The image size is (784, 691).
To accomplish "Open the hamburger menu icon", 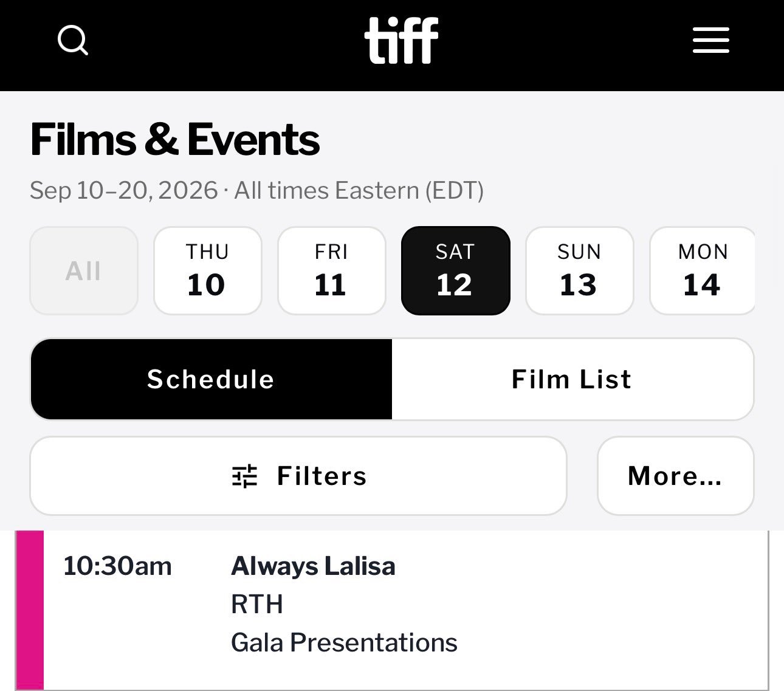I will pos(710,40).
